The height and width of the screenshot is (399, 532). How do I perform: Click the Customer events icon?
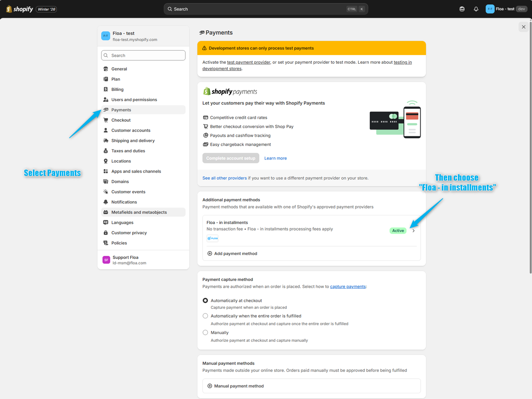(106, 192)
